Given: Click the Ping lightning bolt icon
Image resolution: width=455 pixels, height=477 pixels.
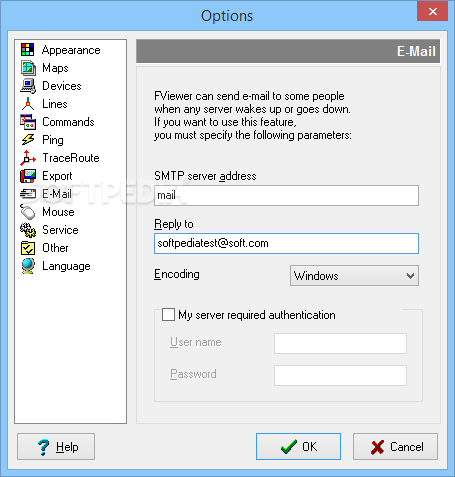Looking at the screenshot, I should point(28,140).
